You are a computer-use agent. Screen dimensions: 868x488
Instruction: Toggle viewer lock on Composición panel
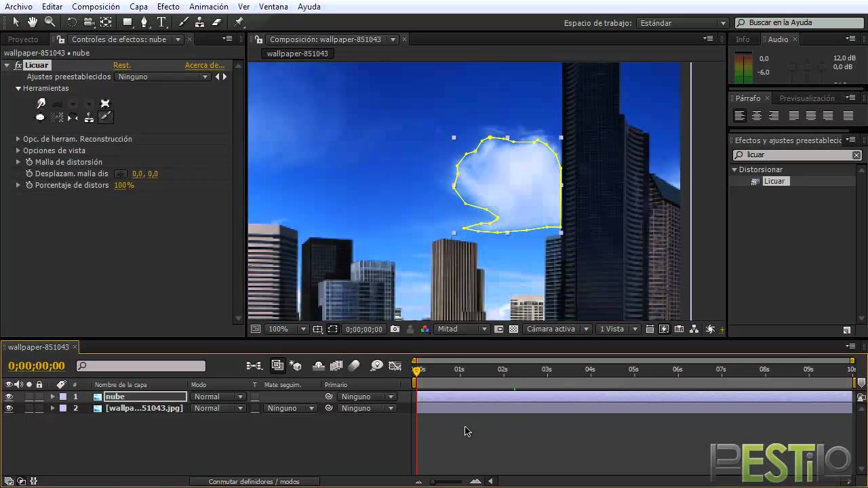(x=258, y=39)
